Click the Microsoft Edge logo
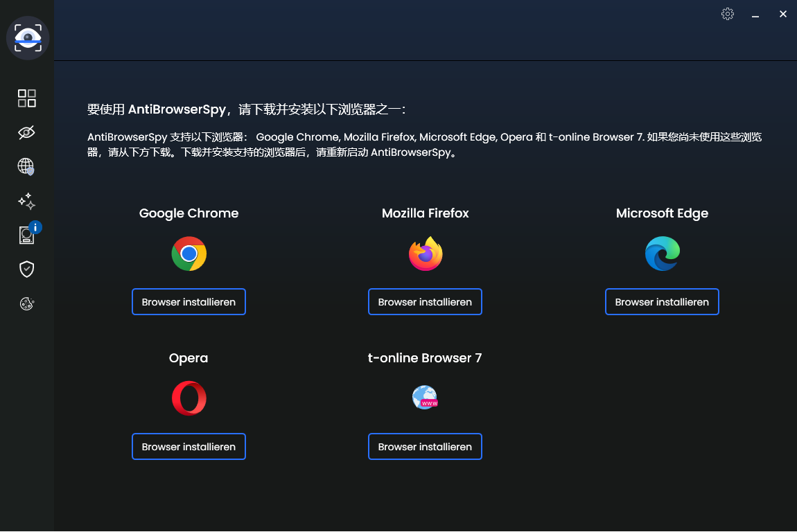The width and height of the screenshot is (797, 532). pos(663,254)
